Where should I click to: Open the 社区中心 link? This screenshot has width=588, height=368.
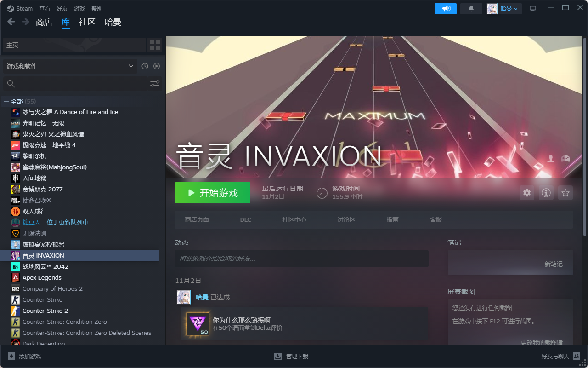coord(294,220)
